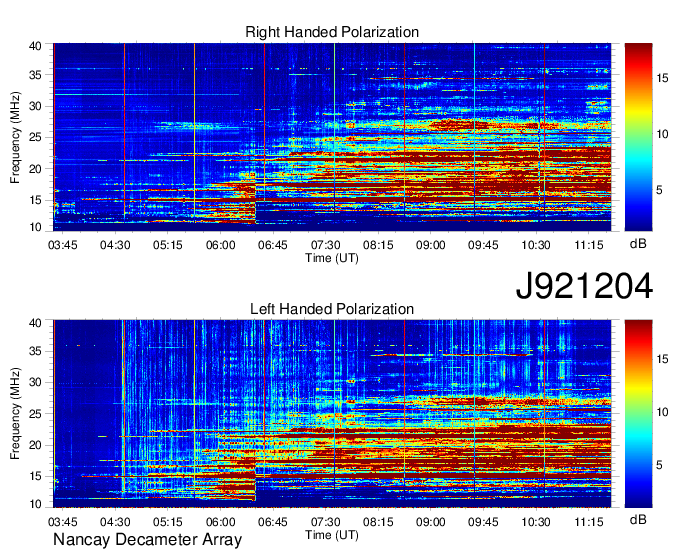Click 10:30 time tick in Left Handed panel
This screenshot has height=552, width=680.
point(536,522)
